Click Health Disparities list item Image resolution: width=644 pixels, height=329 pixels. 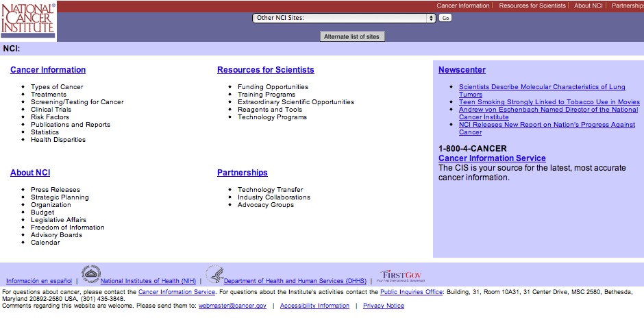pyautogui.click(x=58, y=140)
